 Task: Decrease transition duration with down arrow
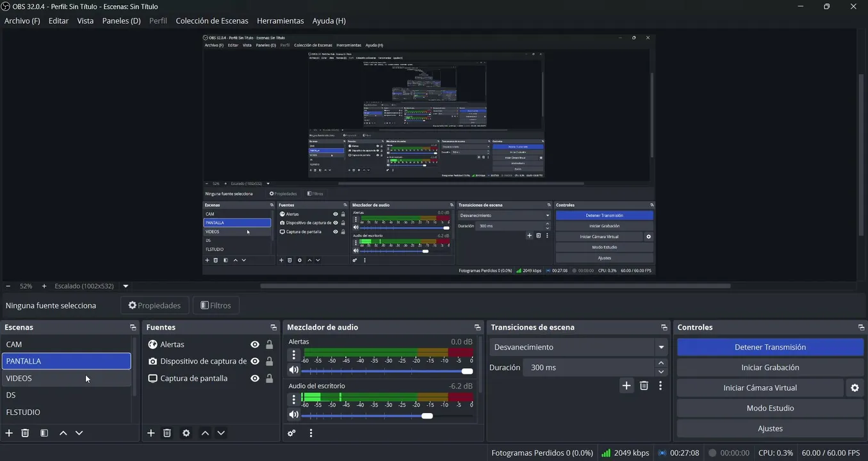coord(661,372)
